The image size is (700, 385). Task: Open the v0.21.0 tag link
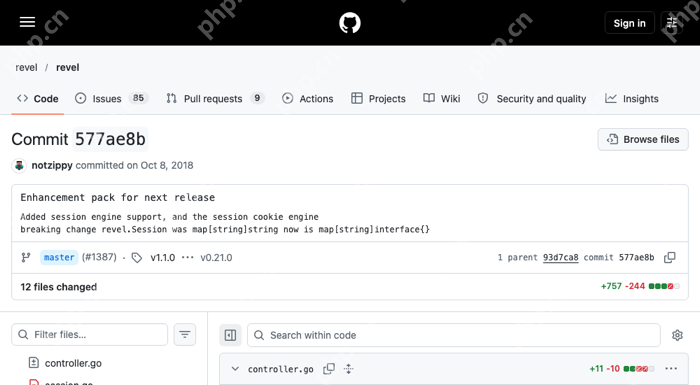[216, 258]
